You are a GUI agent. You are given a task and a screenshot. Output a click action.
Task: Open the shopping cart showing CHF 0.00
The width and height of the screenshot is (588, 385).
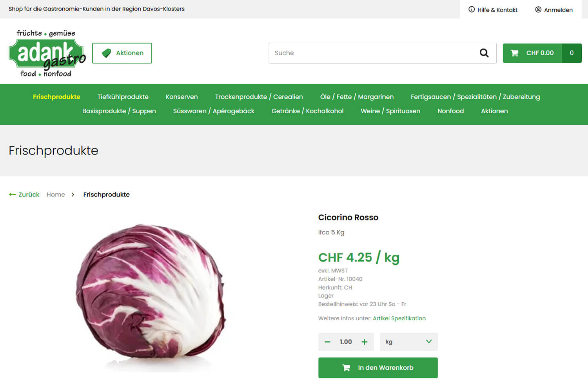click(532, 53)
